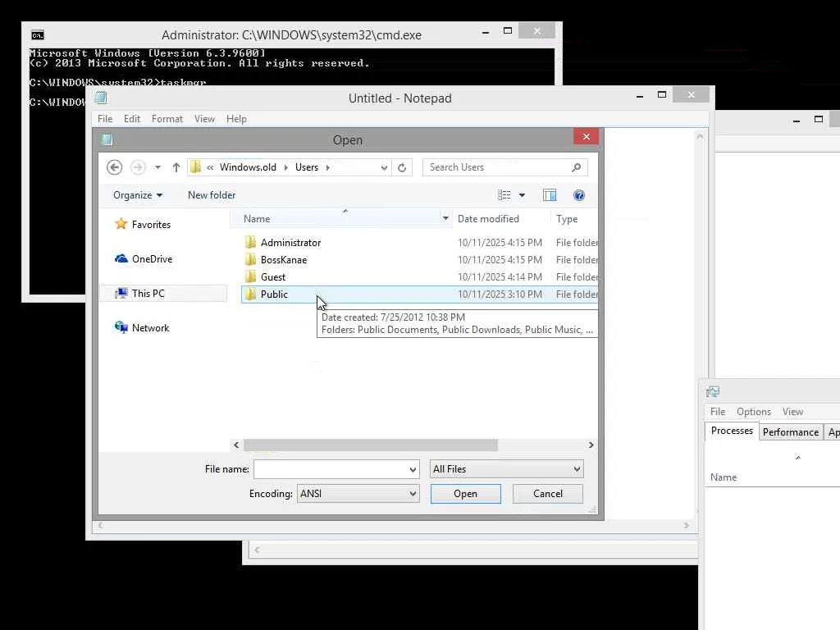Open Help with the question mark icon
This screenshot has height=630, width=840.
(578, 195)
